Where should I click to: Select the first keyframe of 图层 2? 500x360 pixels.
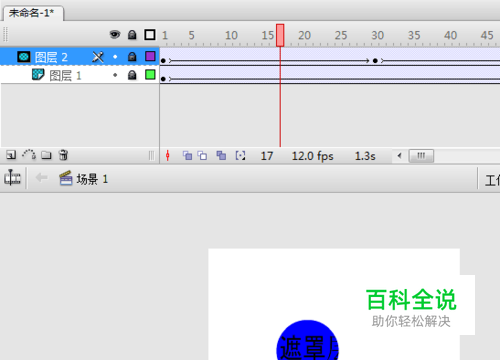163,61
